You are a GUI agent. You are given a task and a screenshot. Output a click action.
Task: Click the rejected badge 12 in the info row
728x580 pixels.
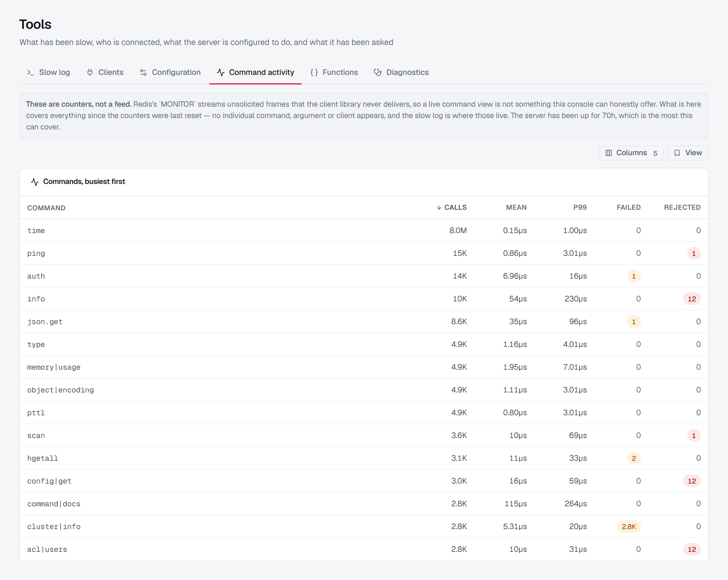692,299
